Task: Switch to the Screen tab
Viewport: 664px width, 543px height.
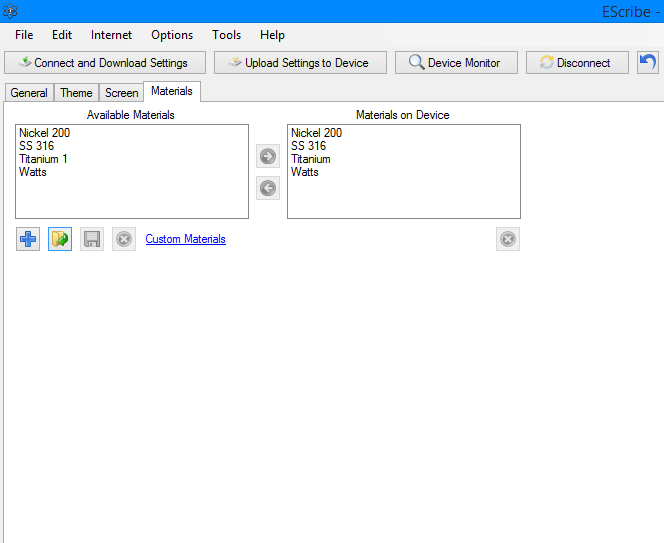Action: coord(122,93)
